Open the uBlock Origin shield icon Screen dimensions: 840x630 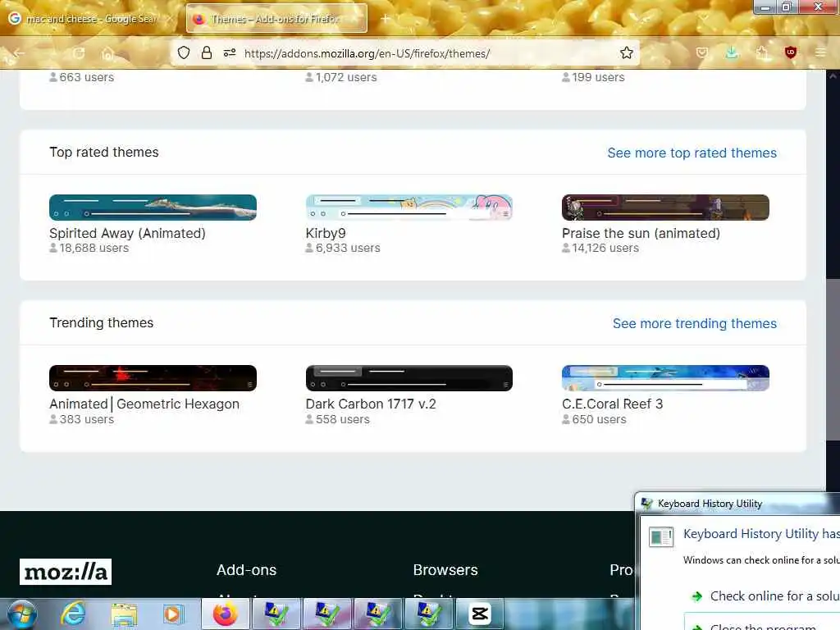(x=790, y=52)
